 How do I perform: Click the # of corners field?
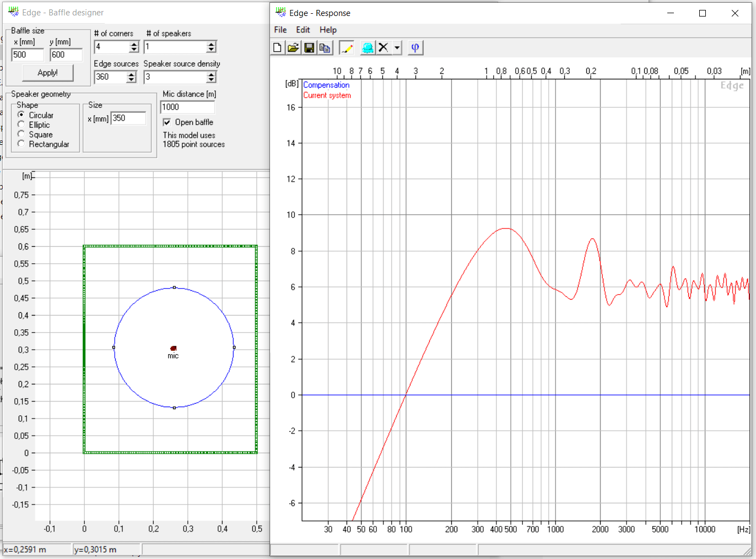(112, 47)
